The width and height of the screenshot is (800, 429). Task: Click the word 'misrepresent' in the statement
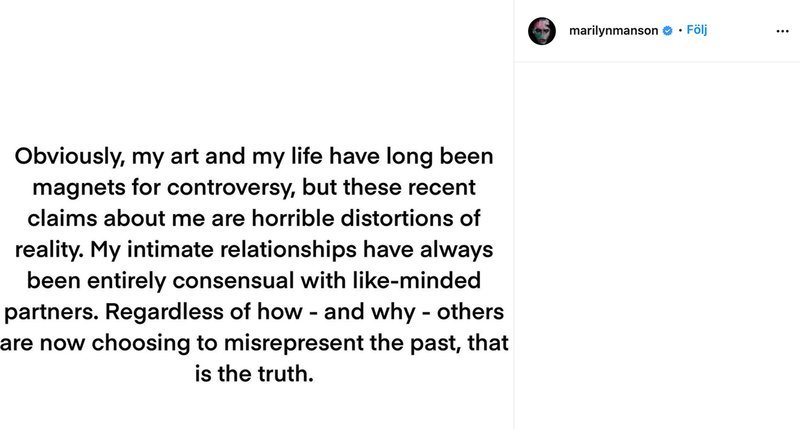tap(293, 343)
